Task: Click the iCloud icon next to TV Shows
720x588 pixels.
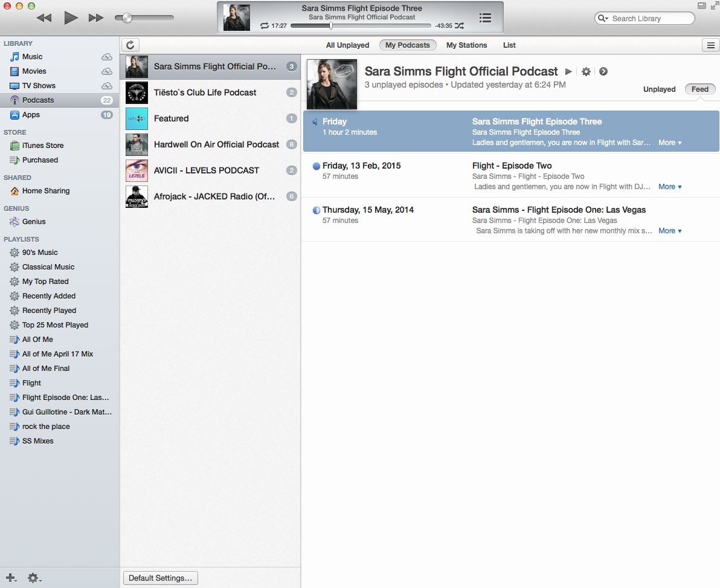Action: (x=106, y=85)
